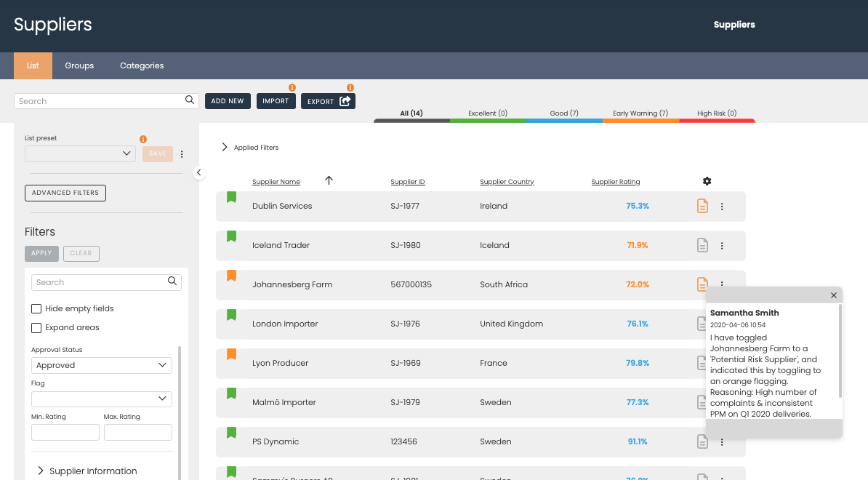Click the Min. Rating input field
The width and height of the screenshot is (868, 480).
pyautogui.click(x=65, y=433)
